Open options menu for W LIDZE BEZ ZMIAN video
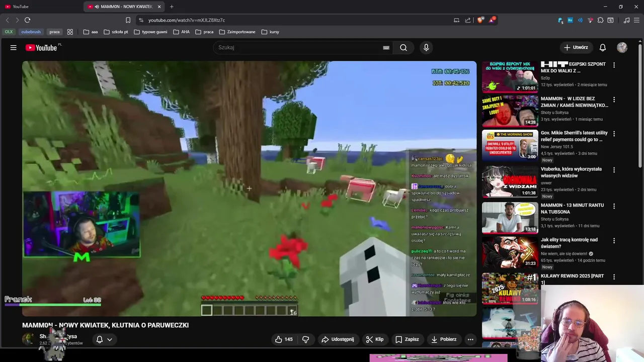644x362 pixels. [x=614, y=100]
